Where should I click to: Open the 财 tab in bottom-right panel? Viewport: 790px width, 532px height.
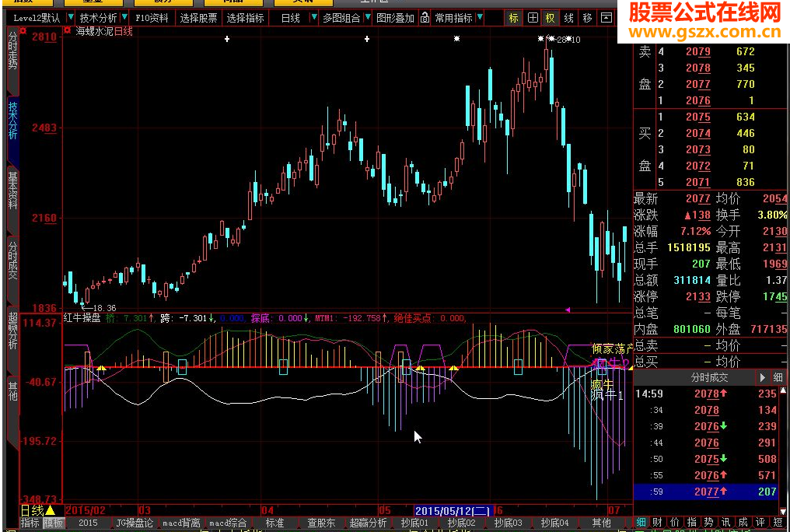click(x=656, y=523)
